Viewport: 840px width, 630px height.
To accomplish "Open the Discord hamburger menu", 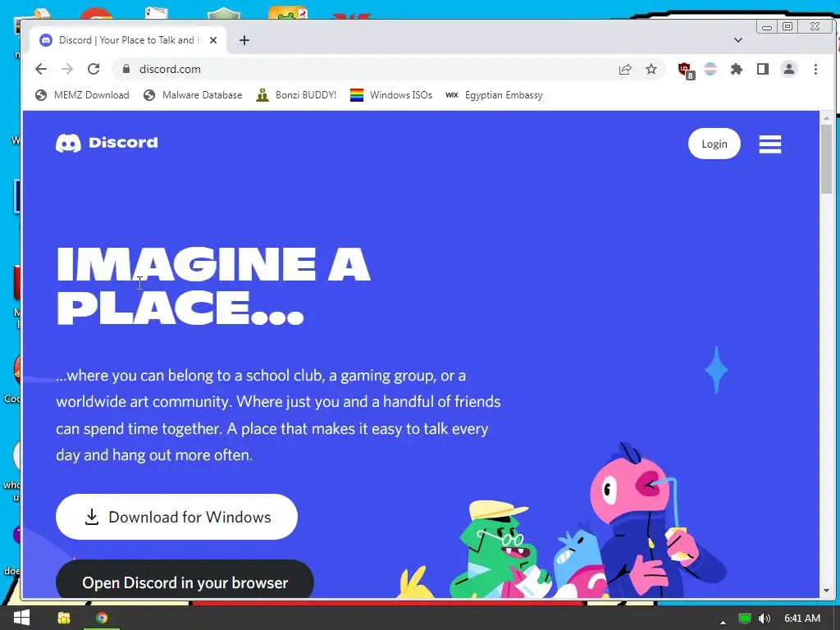I will point(769,144).
